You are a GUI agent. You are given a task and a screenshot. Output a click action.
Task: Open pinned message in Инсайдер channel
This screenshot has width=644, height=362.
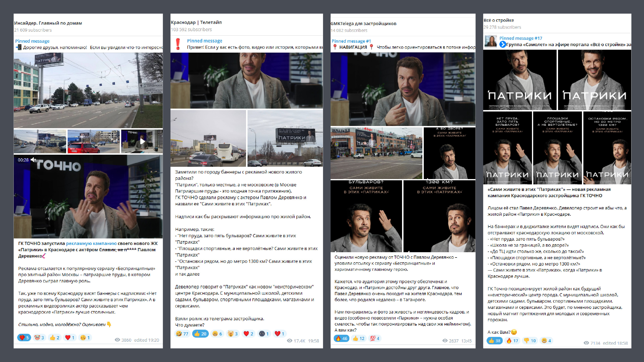[x=88, y=44]
